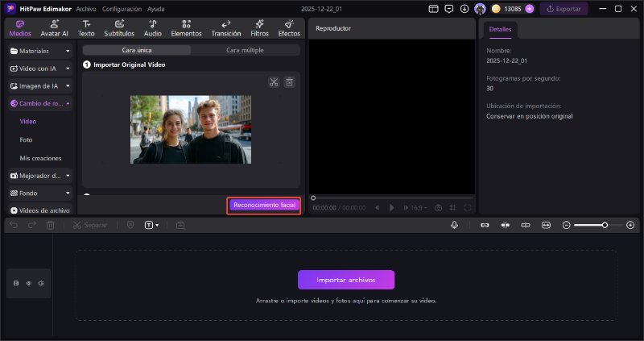This screenshot has width=644, height=341.
Task: Add credits with the purple plus icon
Action: (530, 9)
